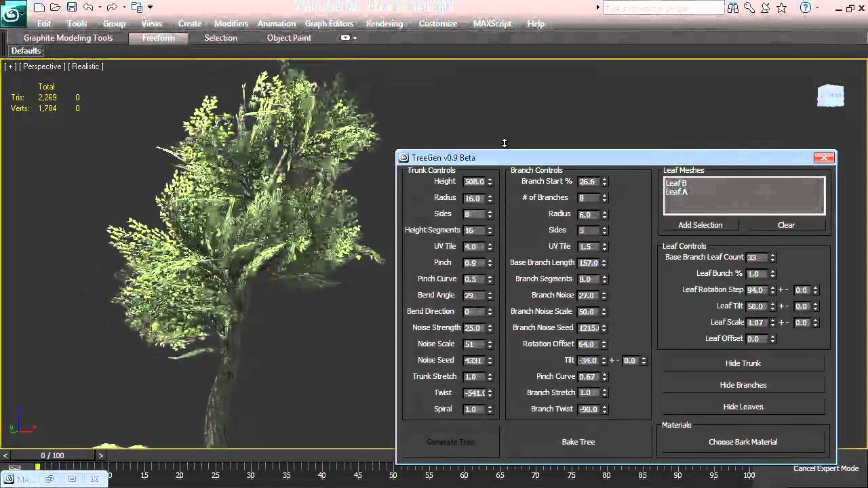Restore the minimized MA... window
Screen dimensions: 868x488
coord(49,479)
